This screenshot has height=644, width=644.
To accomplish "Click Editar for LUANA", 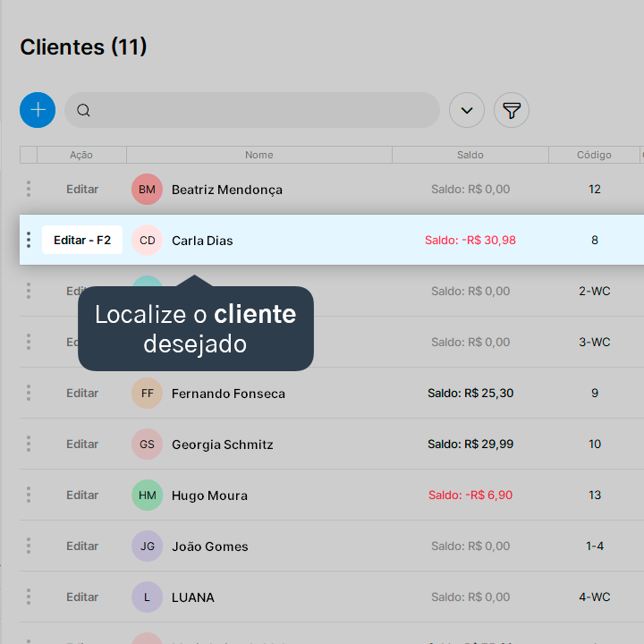I will point(82,597).
